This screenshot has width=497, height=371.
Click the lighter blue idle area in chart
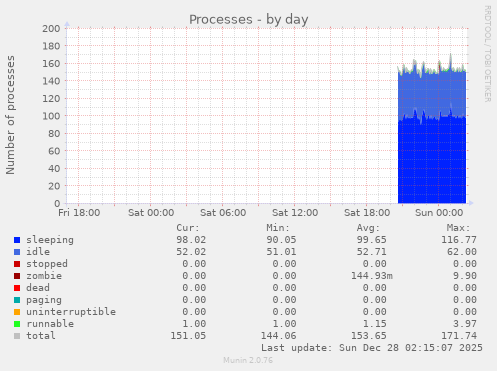pos(432,93)
